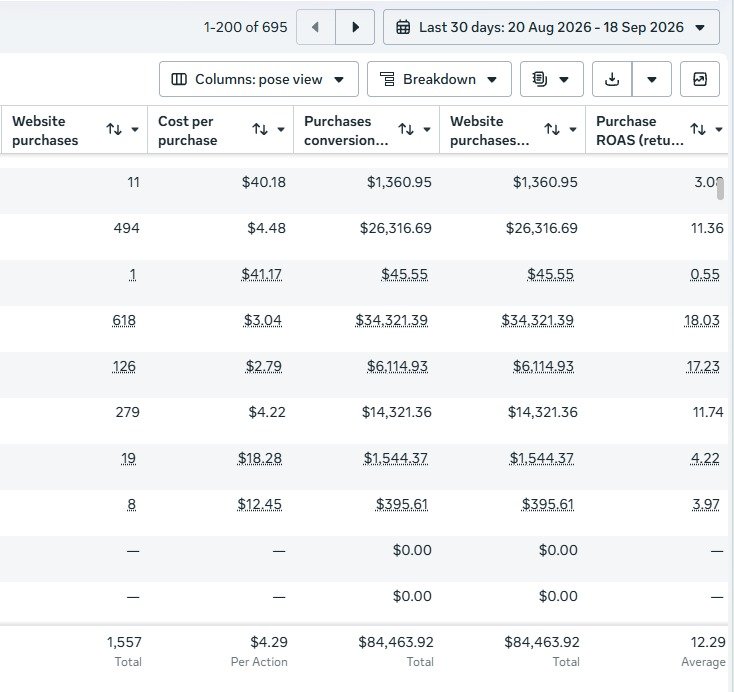Open Purchase ROAS column options caret

[x=719, y=129]
